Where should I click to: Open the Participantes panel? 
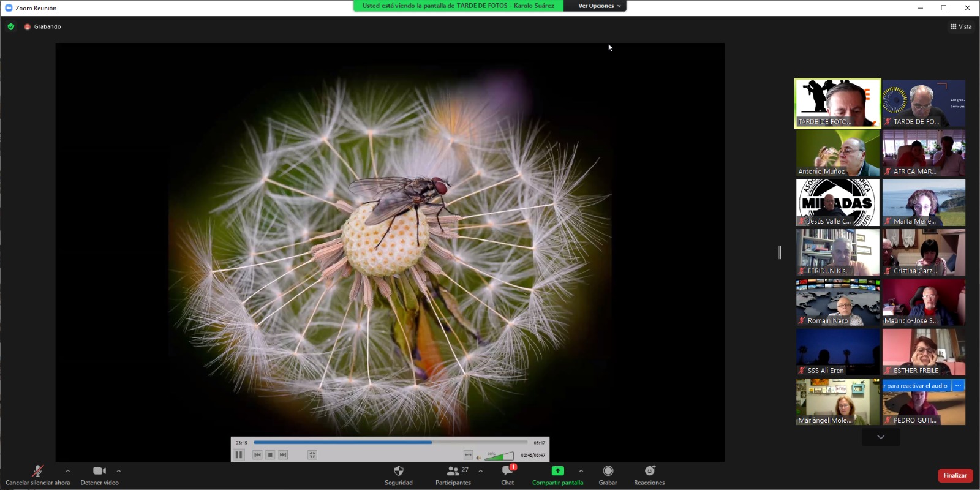pos(453,475)
